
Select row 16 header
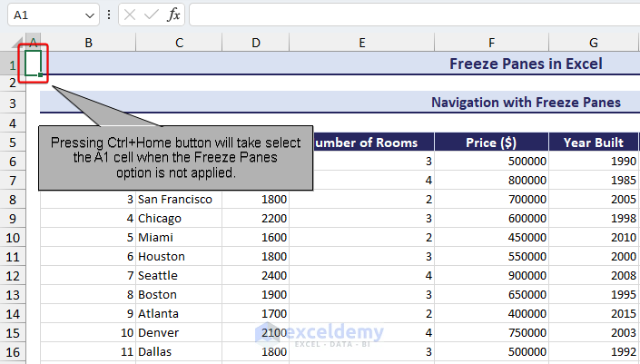(13, 350)
